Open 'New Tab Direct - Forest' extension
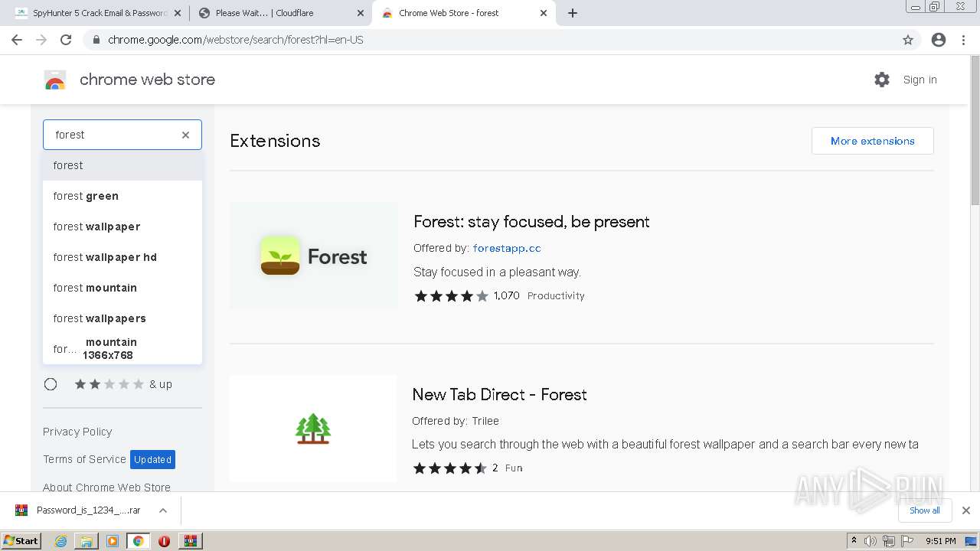 point(499,395)
